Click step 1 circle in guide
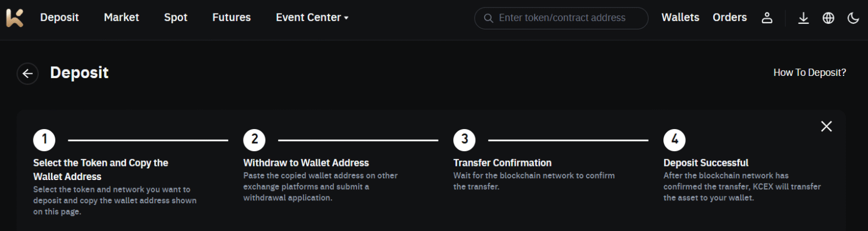Image resolution: width=868 pixels, height=231 pixels. pyautogui.click(x=44, y=140)
